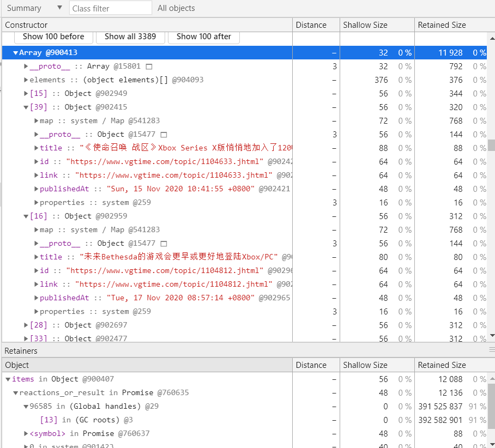Expand the __proto__ :: Array @15801 entry

(x=26, y=66)
